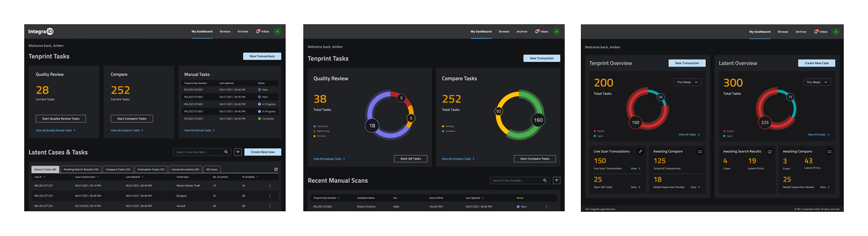Open View link beside Open QR Tasks

pyautogui.click(x=635, y=187)
